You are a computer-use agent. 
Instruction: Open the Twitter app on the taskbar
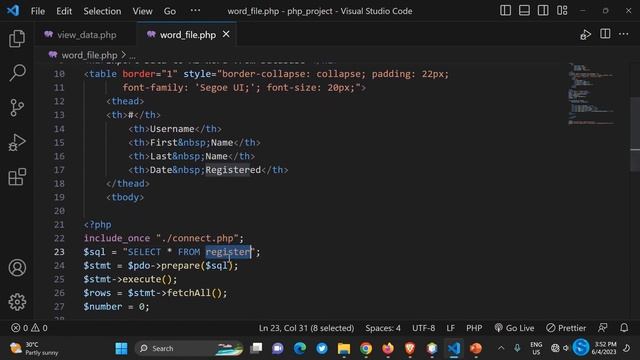point(322,349)
